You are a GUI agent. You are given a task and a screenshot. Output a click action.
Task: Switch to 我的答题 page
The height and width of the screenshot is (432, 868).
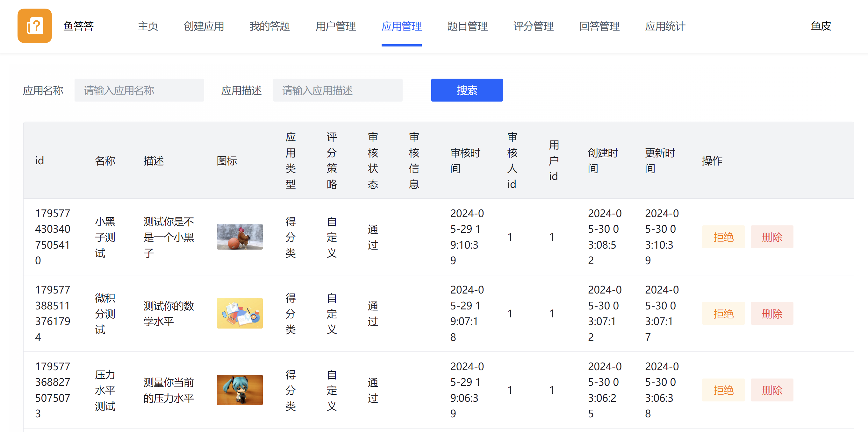[x=269, y=26]
